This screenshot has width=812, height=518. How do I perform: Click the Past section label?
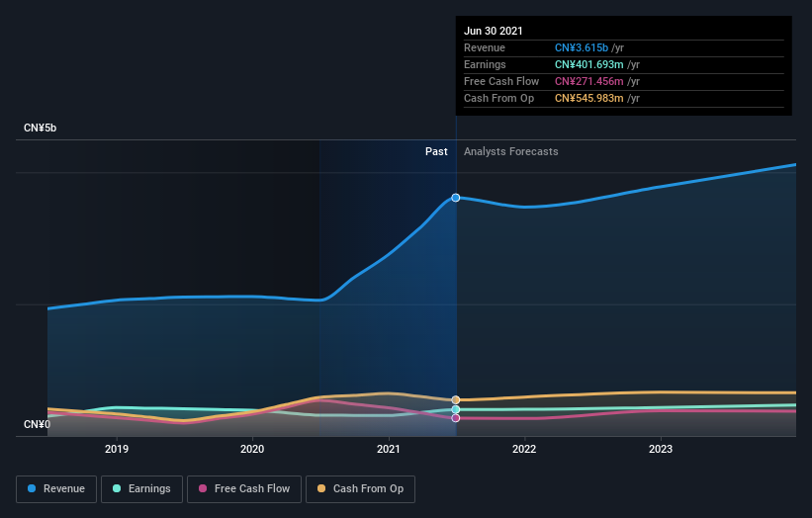point(436,151)
